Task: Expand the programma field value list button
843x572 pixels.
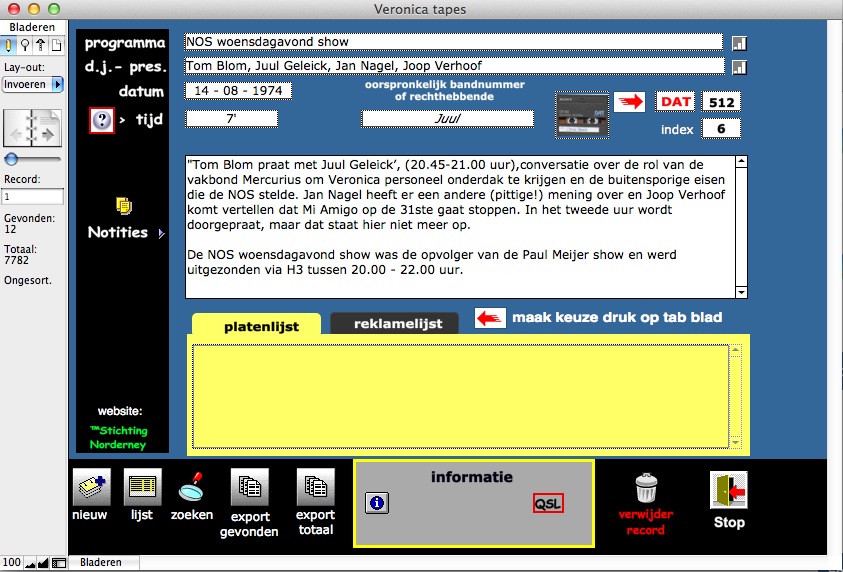Action: point(739,43)
